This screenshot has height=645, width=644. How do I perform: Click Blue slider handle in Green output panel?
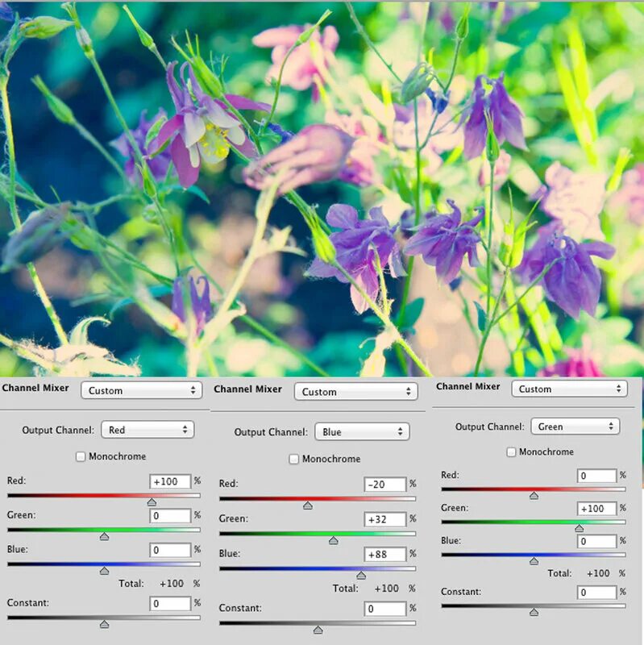pos(534,561)
